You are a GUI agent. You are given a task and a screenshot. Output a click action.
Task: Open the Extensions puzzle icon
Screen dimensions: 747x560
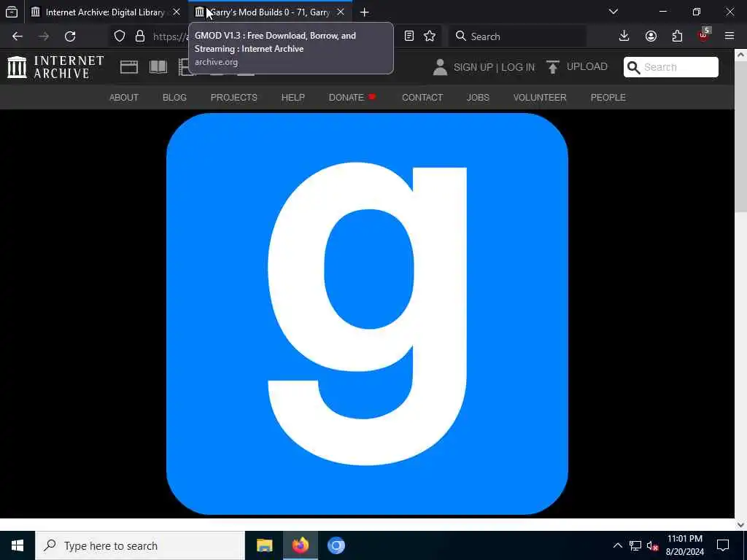coord(677,36)
